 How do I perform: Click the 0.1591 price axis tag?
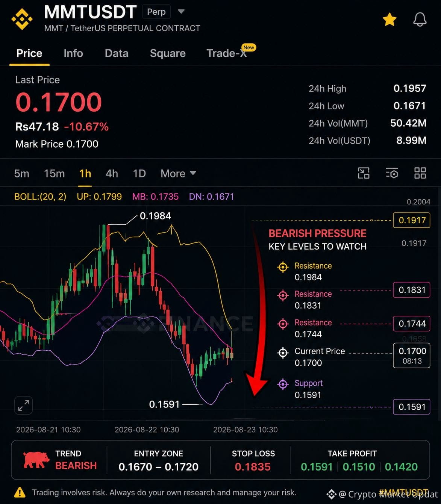click(412, 407)
